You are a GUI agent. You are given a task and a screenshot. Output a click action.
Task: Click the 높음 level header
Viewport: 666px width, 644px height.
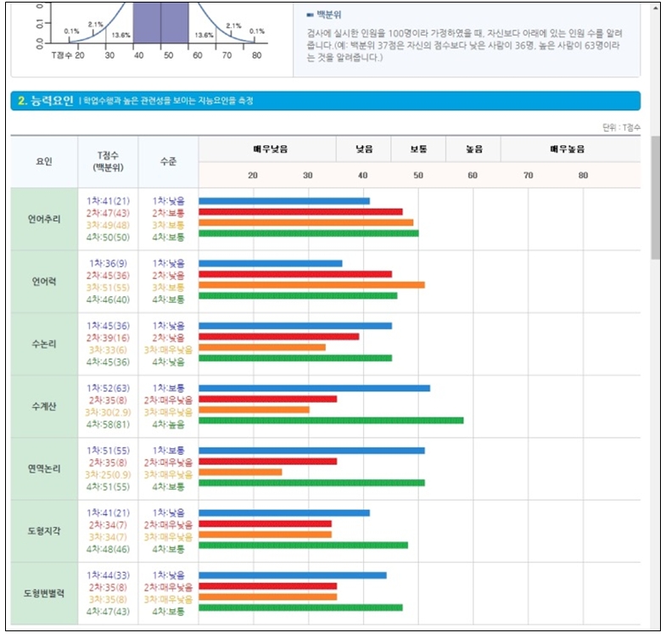pyautogui.click(x=473, y=148)
